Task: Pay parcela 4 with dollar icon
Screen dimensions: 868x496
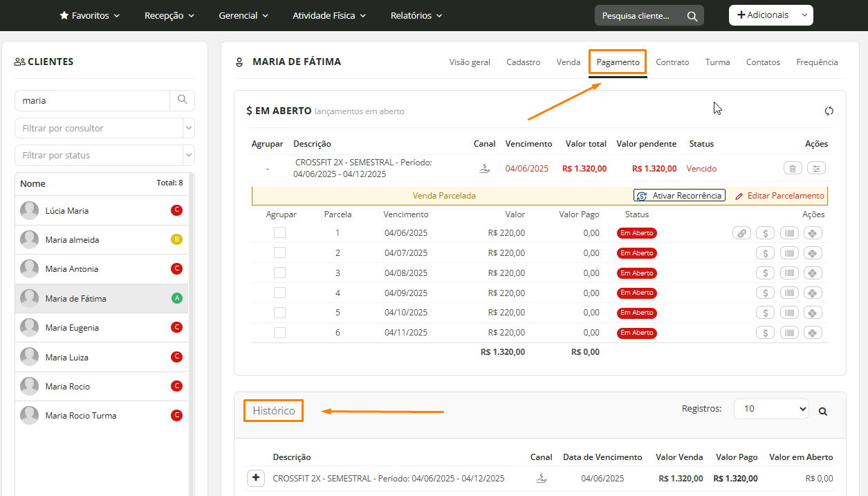Action: [x=765, y=293]
